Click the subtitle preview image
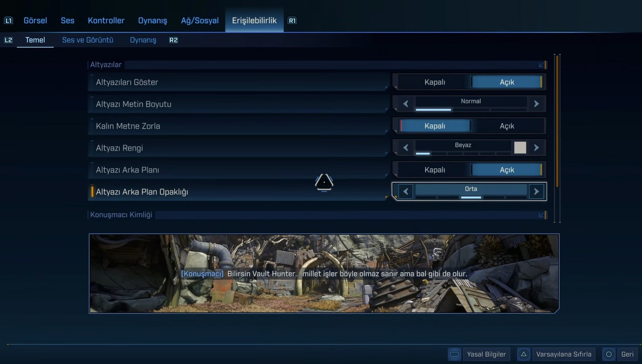 [x=324, y=273]
